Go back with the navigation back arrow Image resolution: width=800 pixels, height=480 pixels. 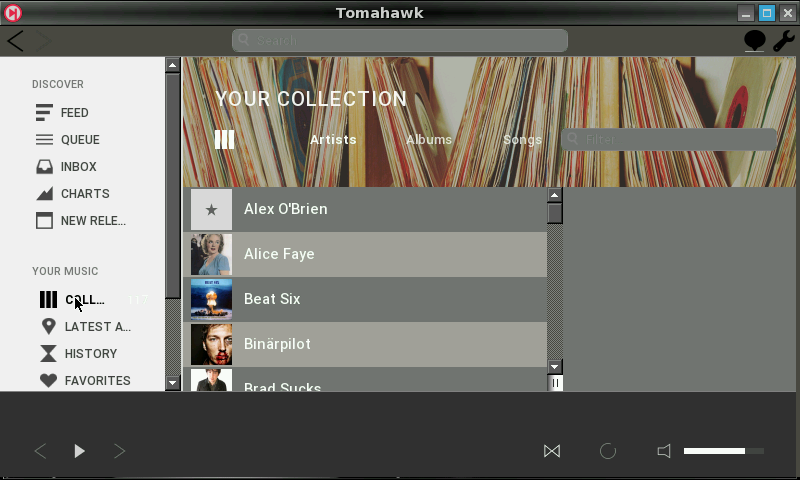tap(15, 41)
